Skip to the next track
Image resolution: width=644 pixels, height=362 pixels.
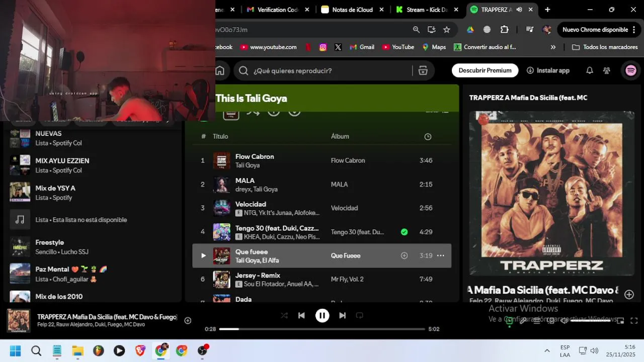tap(342, 315)
